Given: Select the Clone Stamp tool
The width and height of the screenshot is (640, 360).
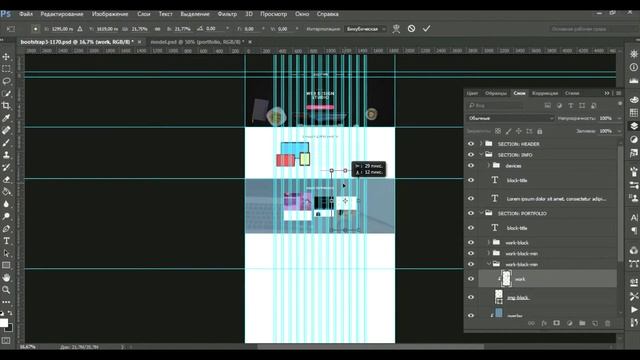Looking at the screenshot, I should [6, 155].
